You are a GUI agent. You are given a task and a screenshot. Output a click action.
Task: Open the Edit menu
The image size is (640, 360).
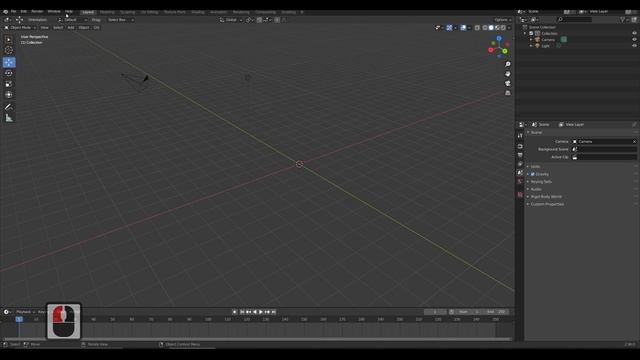pyautogui.click(x=24, y=12)
